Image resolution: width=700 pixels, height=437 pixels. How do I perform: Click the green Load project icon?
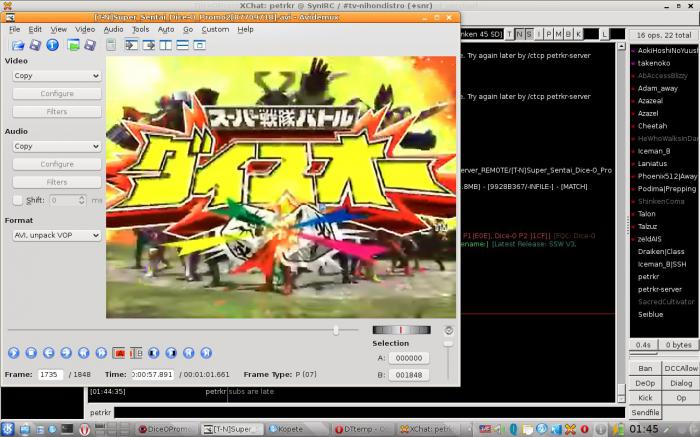coord(73,45)
